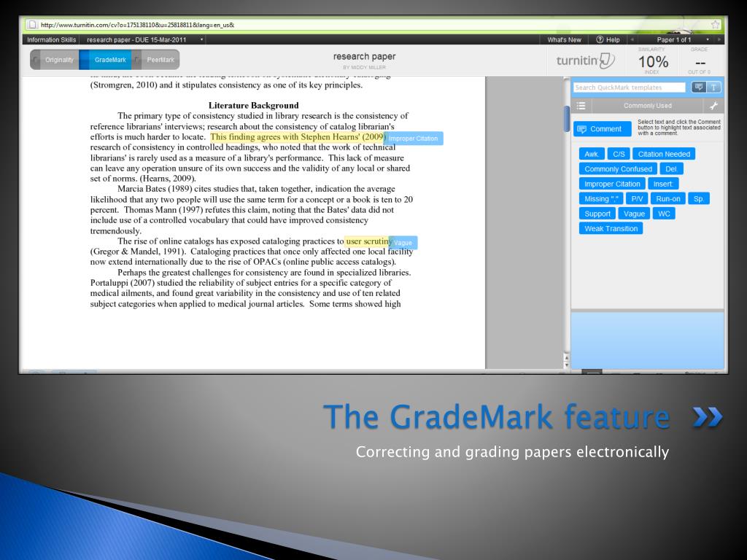Switch to the PeerMark view
747x560 pixels.
tap(156, 60)
